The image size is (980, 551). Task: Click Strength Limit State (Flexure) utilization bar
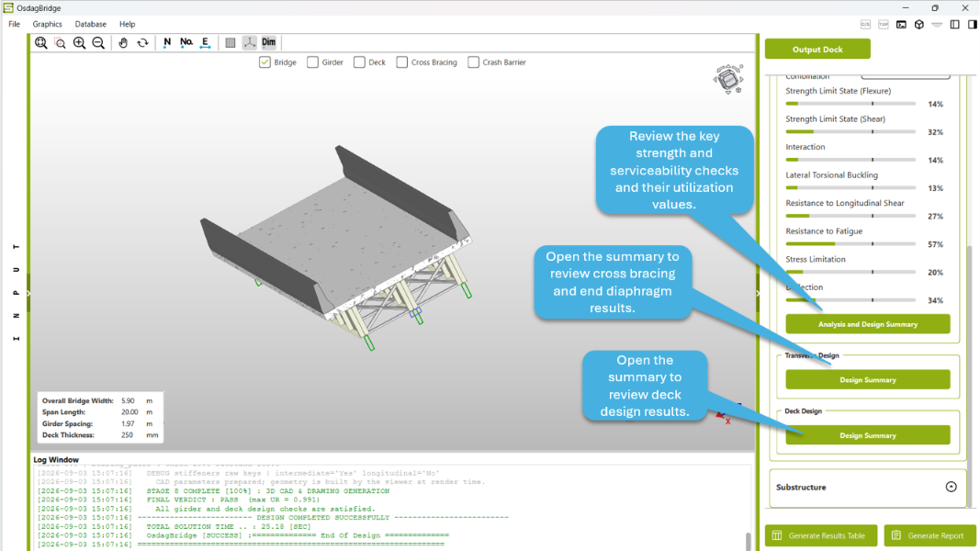[x=850, y=104]
